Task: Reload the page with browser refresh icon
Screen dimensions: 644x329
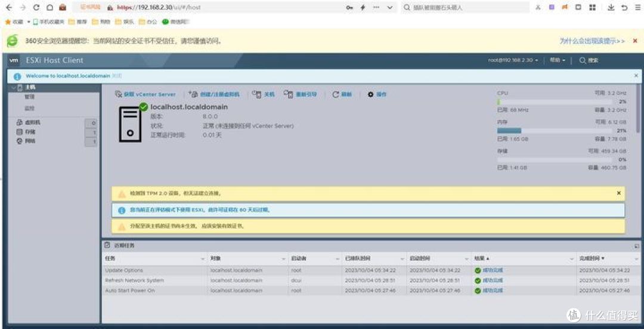Action: pyautogui.click(x=36, y=7)
